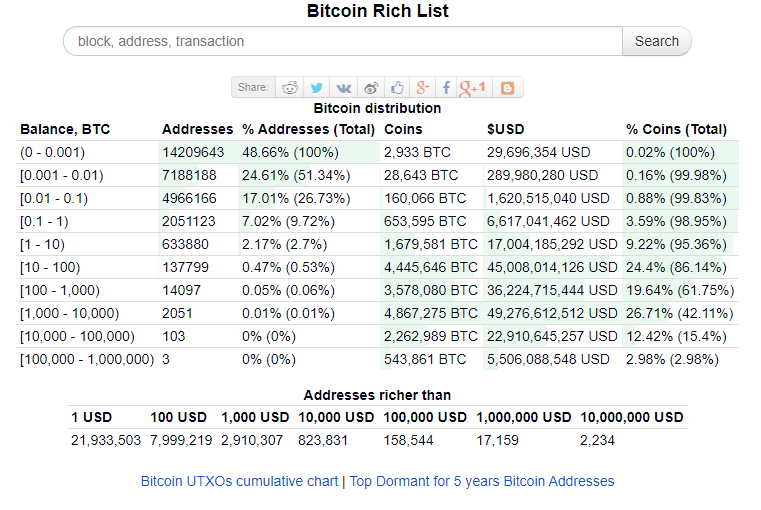Click the address count 633880

(x=185, y=244)
